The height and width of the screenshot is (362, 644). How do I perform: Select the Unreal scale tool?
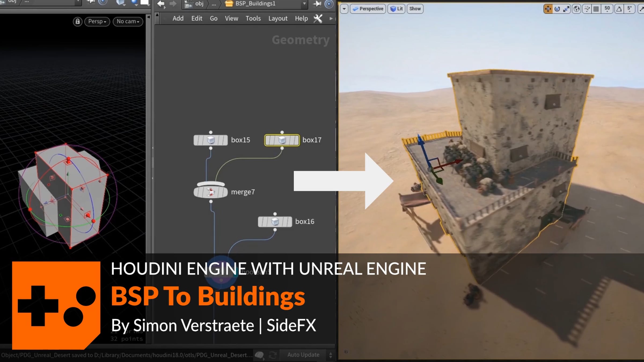click(x=566, y=9)
